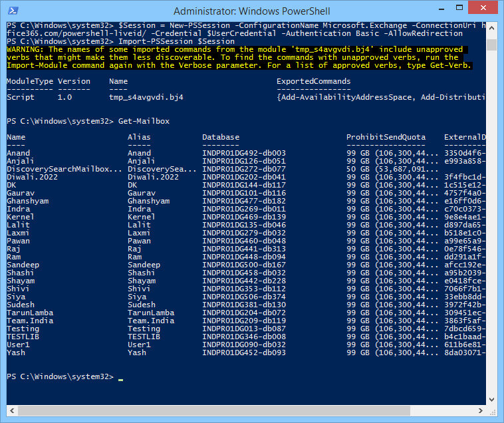Click the 'ProhibitSendQuota' column header

(x=386, y=137)
